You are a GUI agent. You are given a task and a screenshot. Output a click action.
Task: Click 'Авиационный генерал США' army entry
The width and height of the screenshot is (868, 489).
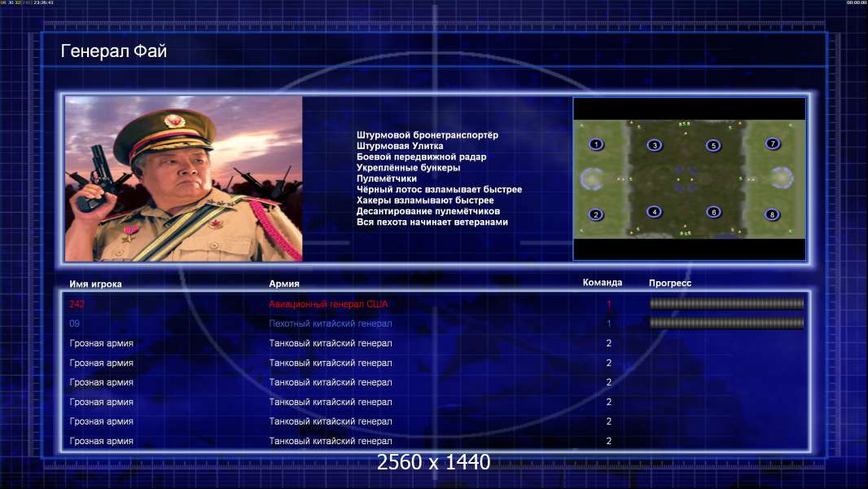pos(328,304)
